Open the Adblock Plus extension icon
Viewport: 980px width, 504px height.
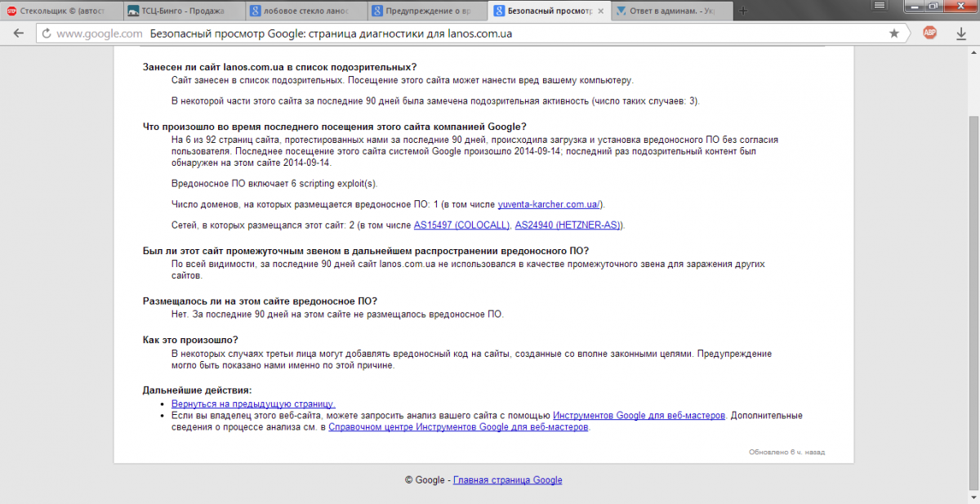pyautogui.click(x=929, y=33)
